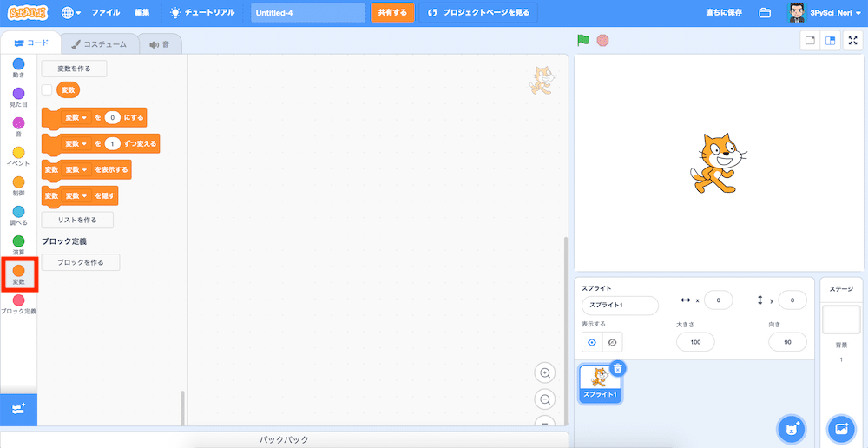This screenshot has width=868, height=448.
Task: Open the 編集 menu
Action: pyautogui.click(x=141, y=12)
